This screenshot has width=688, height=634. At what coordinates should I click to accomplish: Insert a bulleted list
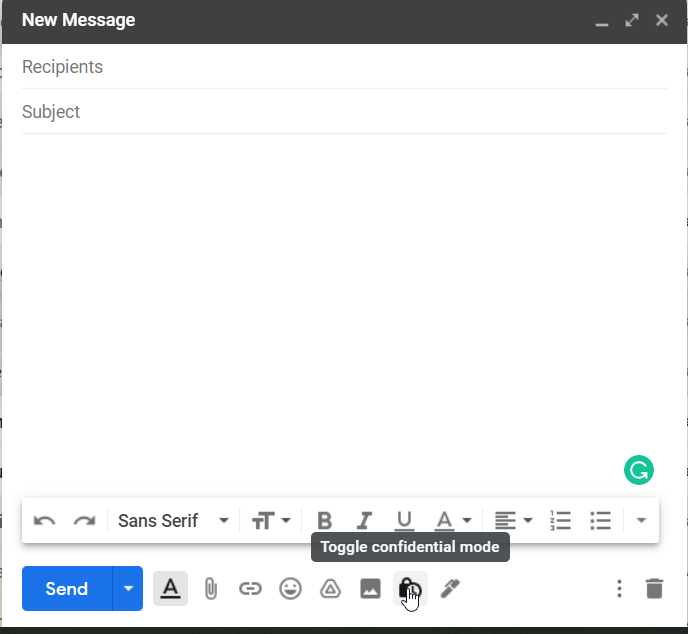coord(600,521)
